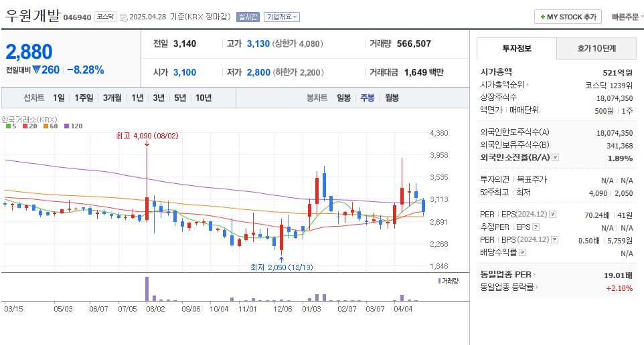Click the current price 2,880

coord(29,52)
